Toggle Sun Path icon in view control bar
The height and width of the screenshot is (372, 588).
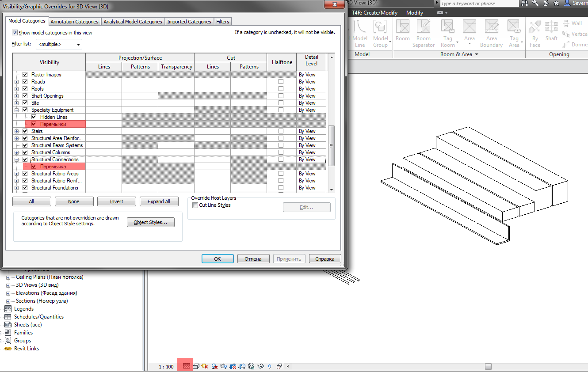pos(204,366)
